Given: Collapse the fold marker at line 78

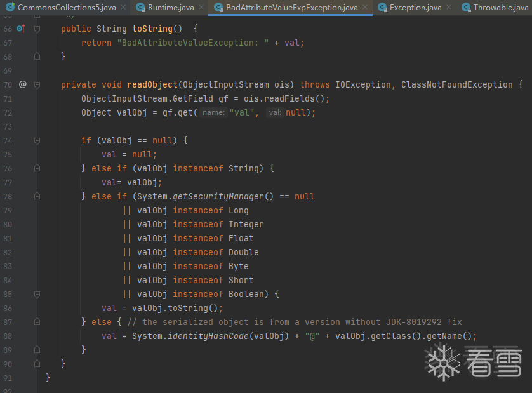Looking at the screenshot, I should [37, 196].
